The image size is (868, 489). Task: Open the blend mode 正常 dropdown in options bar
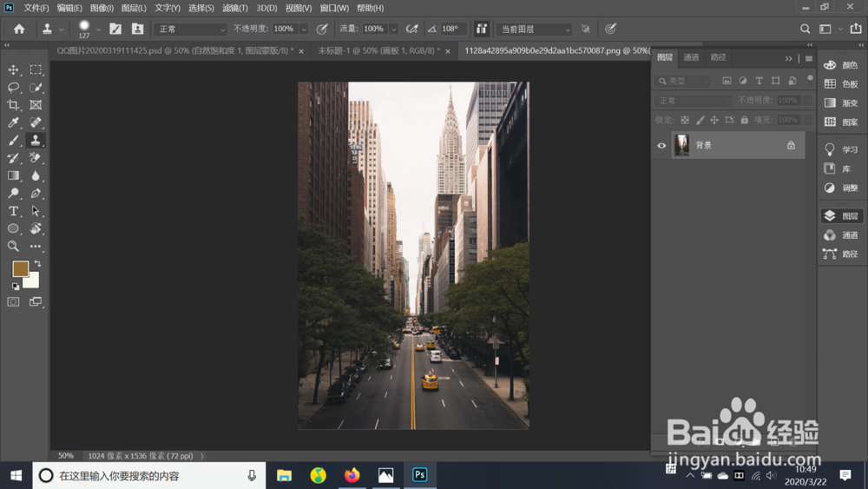190,30
